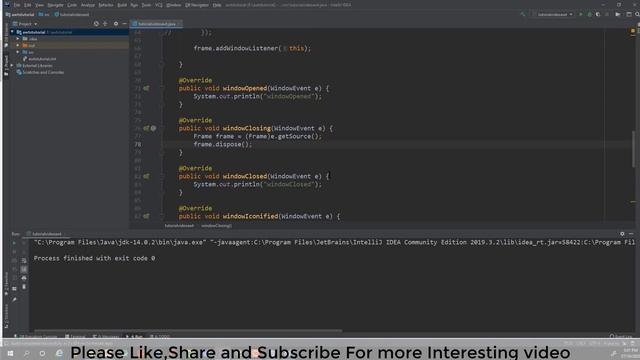Click the Debug bug icon
Screen dimensions: 640x360
(x=589, y=14)
